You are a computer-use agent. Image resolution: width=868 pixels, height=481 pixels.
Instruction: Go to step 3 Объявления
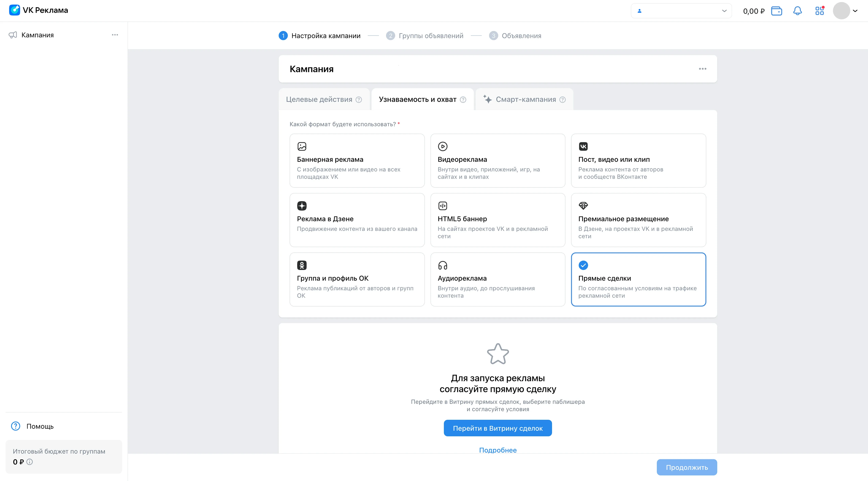(x=515, y=35)
